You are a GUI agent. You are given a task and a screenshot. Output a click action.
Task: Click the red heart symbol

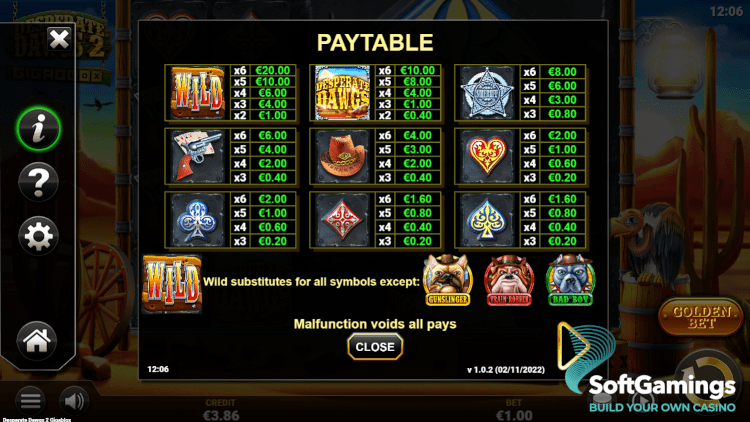tap(487, 156)
